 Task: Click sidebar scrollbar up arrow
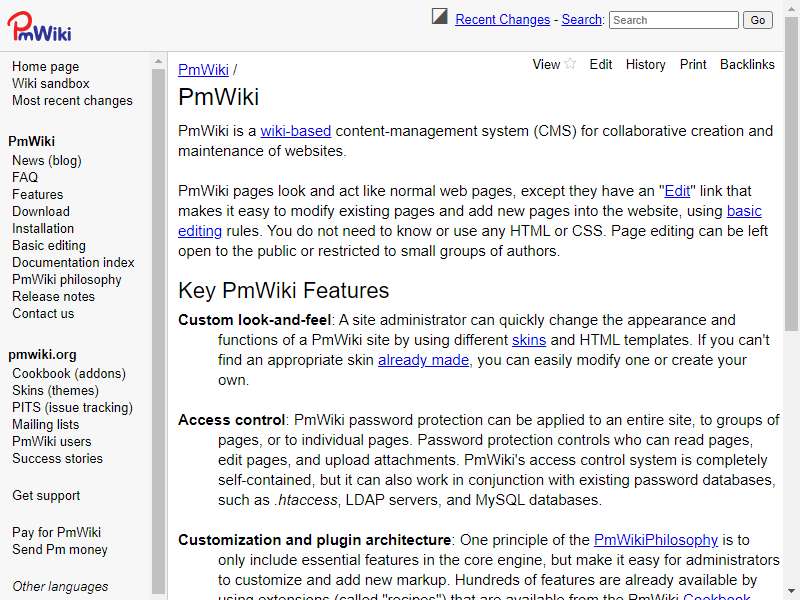click(x=158, y=61)
